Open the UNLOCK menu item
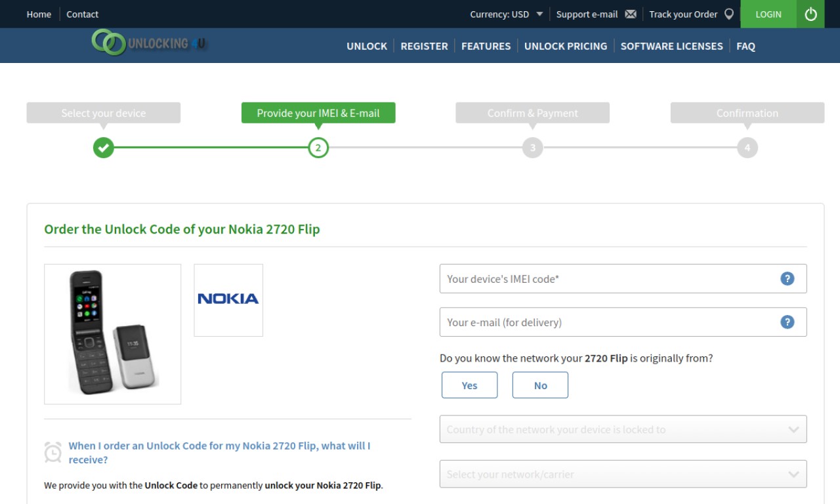Screen dimensions: 840x504 (x=367, y=46)
